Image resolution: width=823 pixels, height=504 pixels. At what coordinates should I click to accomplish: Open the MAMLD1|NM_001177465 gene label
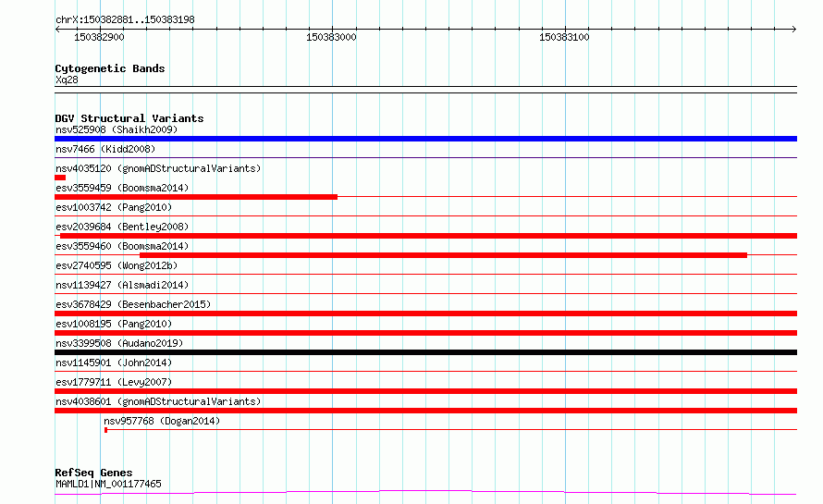click(x=108, y=484)
